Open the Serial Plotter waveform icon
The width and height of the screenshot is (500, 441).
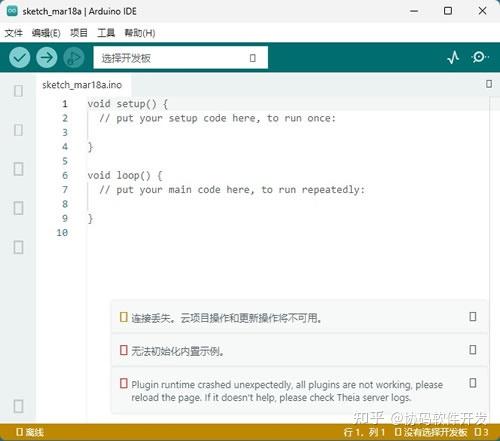[x=453, y=58]
